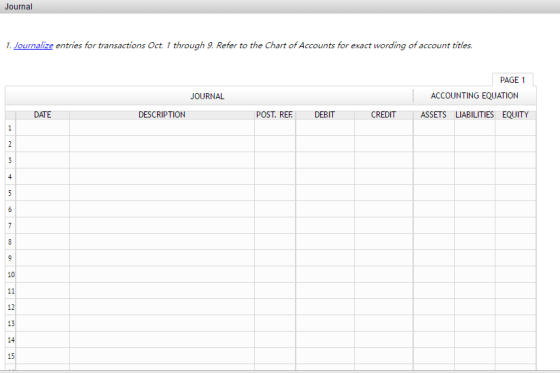Click the LIABILITIES column header

point(475,115)
